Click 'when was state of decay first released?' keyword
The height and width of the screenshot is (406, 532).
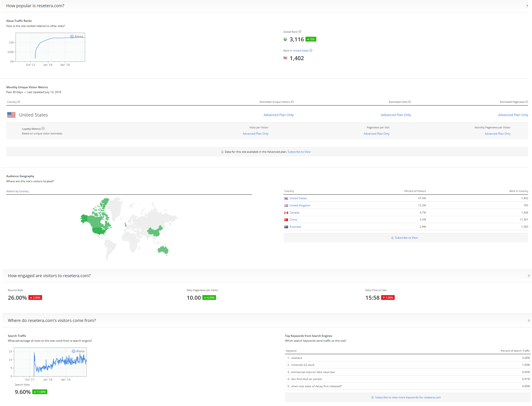[x=316, y=387]
